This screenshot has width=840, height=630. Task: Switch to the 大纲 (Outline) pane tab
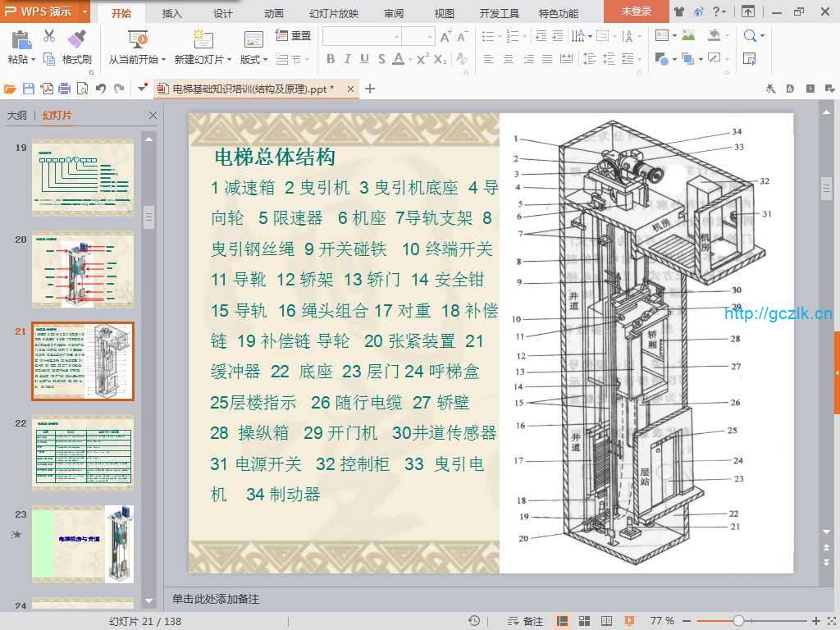pyautogui.click(x=17, y=116)
